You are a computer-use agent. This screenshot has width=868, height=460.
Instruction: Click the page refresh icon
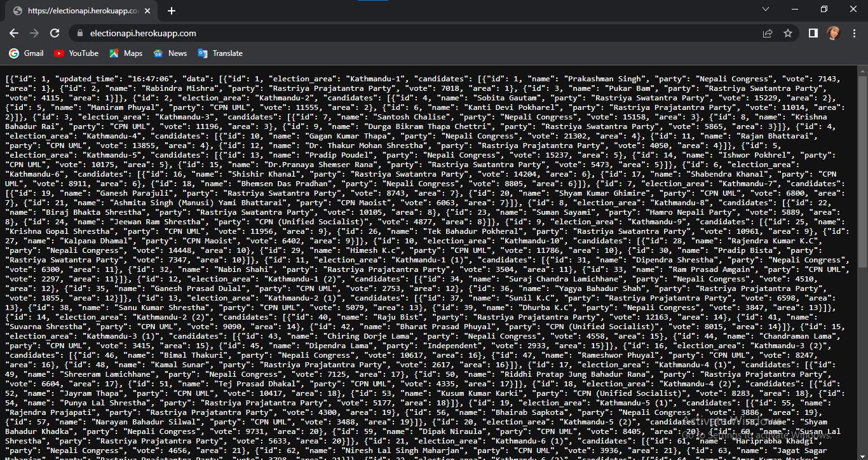[x=55, y=33]
